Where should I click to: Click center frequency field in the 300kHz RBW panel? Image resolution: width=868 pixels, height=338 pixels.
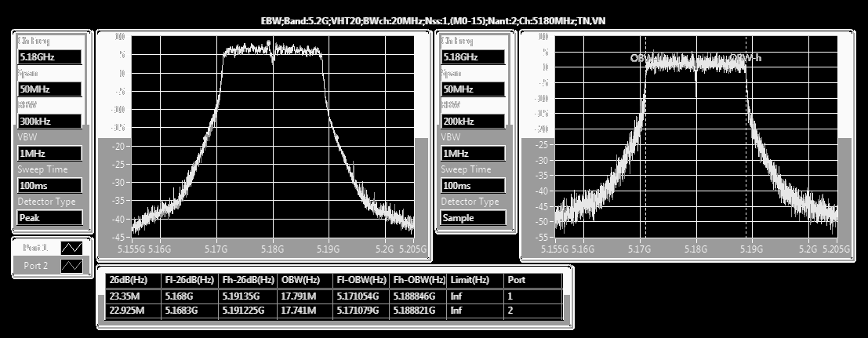coord(49,57)
